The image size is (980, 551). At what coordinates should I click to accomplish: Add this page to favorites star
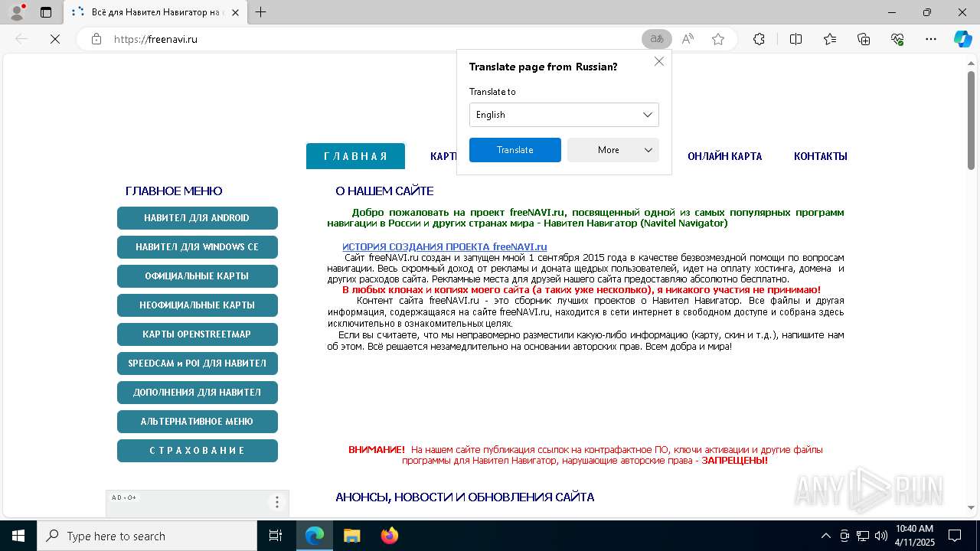(718, 39)
